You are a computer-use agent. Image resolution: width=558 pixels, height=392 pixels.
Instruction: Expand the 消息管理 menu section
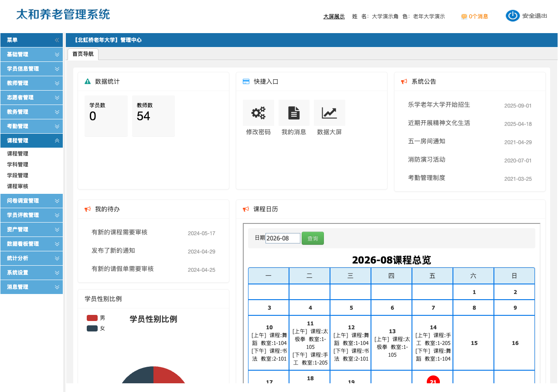(x=31, y=287)
